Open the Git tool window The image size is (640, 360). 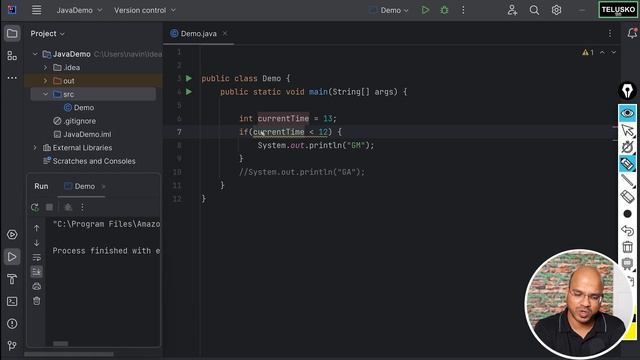(12, 346)
